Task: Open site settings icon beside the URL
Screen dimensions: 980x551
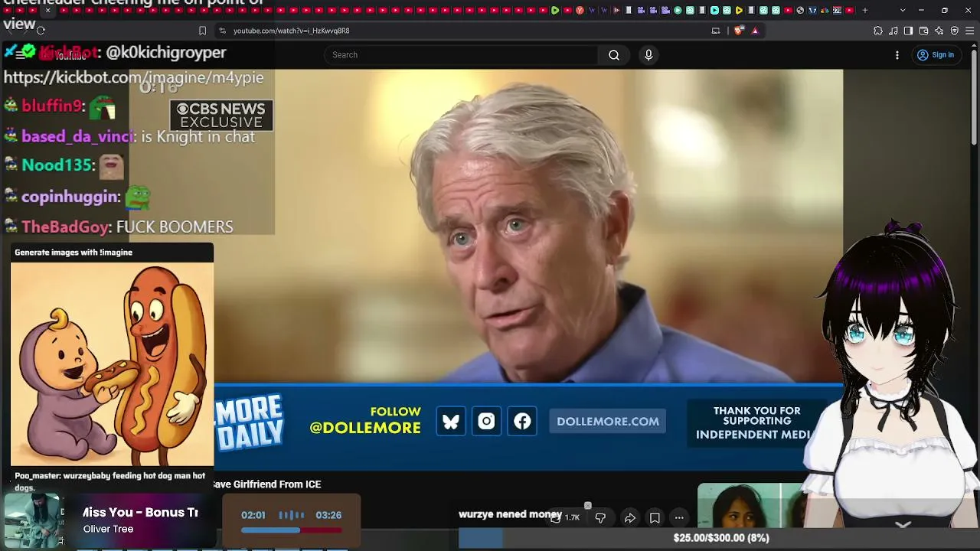Action: [x=222, y=31]
